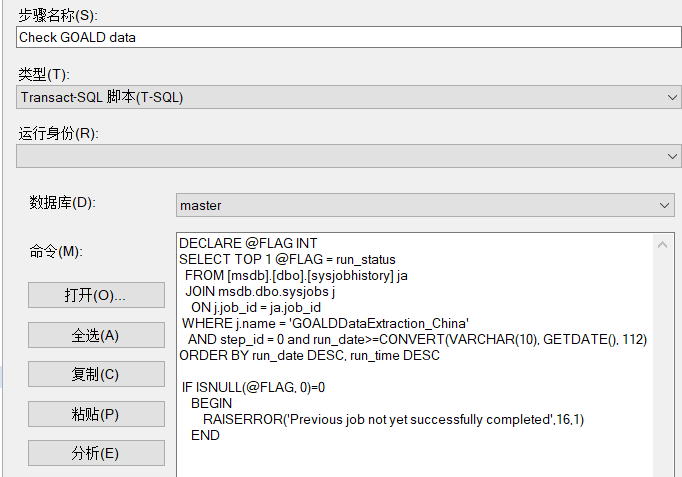Hit the 复制(C) copy button
This screenshot has width=682, height=477.
pyautogui.click(x=95, y=374)
